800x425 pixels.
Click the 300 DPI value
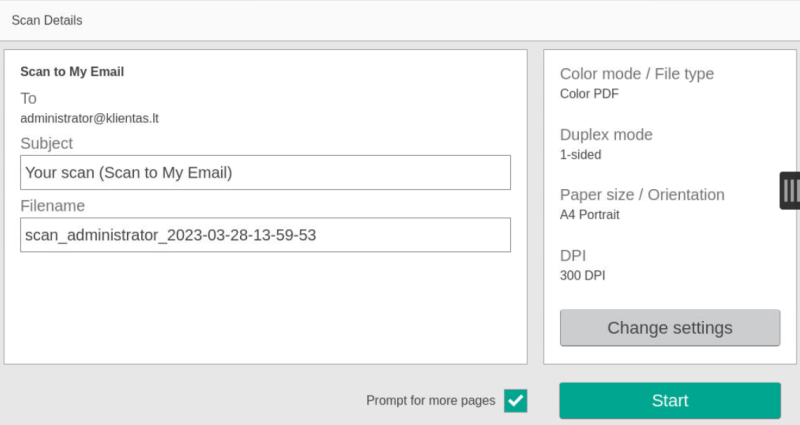[x=582, y=275]
